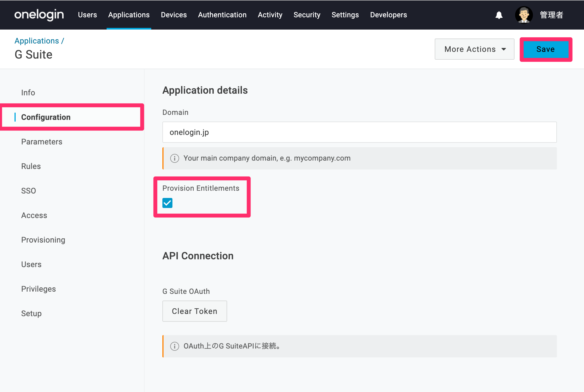Open the Developers menu
The image size is (584, 392).
(x=388, y=15)
